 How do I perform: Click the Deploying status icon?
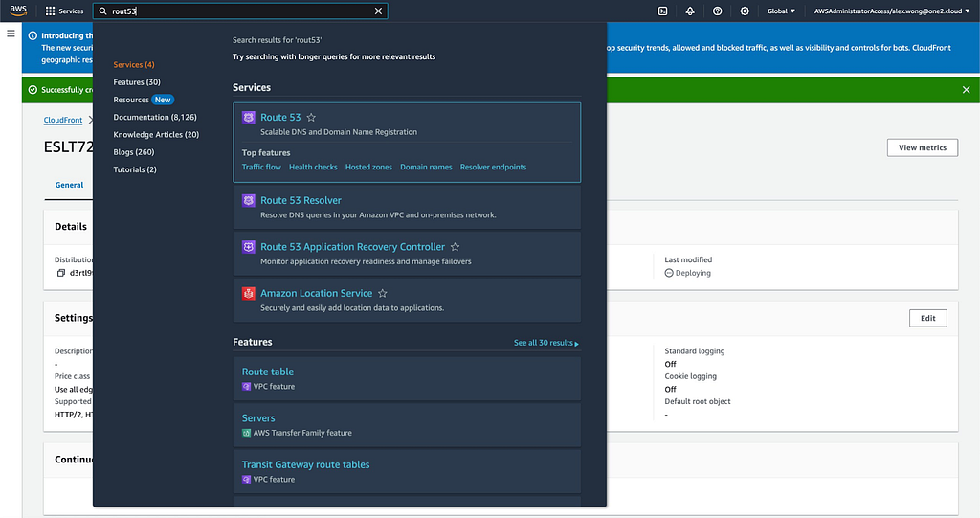(669, 273)
